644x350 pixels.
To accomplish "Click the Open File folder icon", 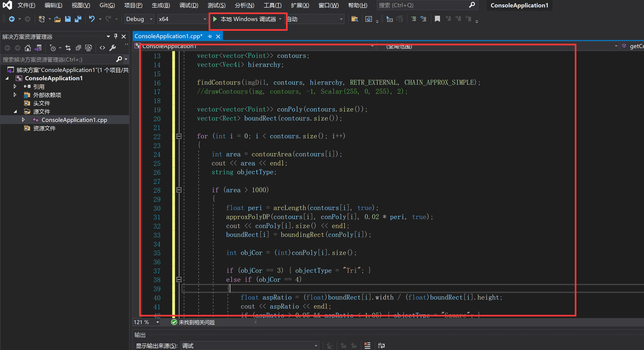I will [57, 19].
